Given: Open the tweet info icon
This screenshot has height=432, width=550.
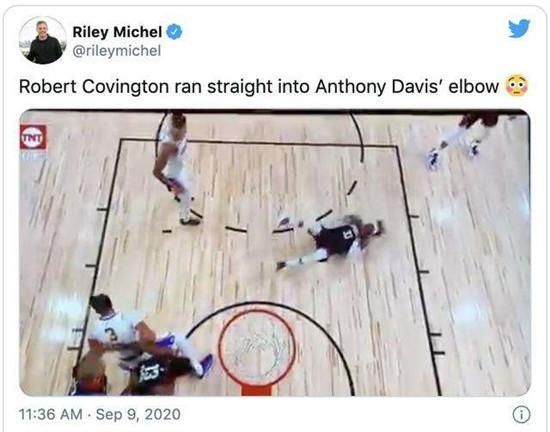Looking at the screenshot, I should pyautogui.click(x=521, y=415).
